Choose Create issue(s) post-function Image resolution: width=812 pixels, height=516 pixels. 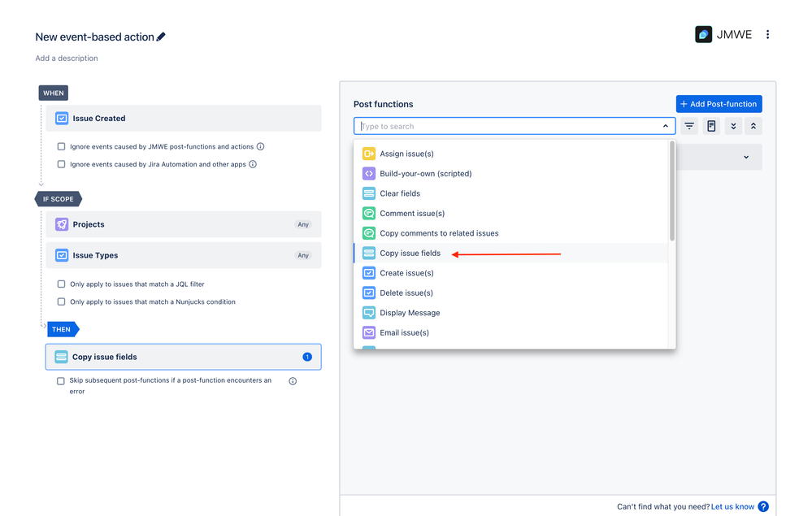point(510,273)
